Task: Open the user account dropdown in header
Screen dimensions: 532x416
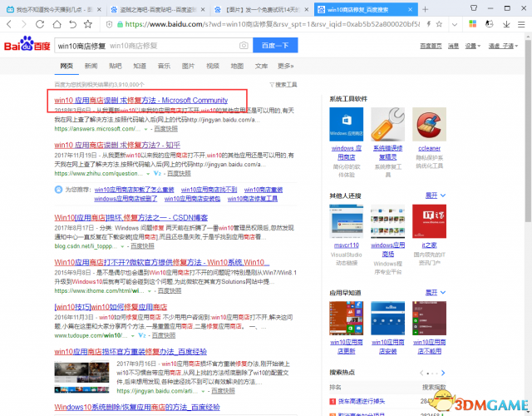Action: pos(503,46)
